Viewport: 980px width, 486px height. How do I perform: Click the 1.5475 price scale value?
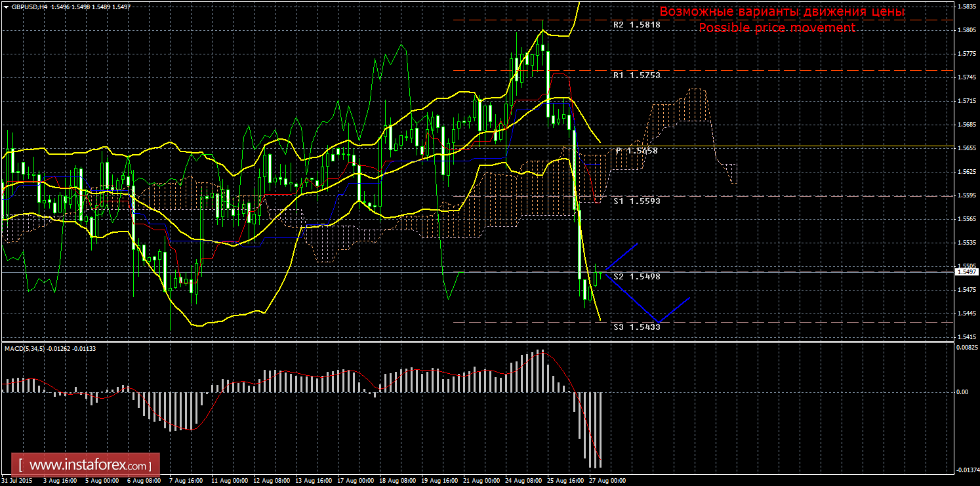coord(966,289)
